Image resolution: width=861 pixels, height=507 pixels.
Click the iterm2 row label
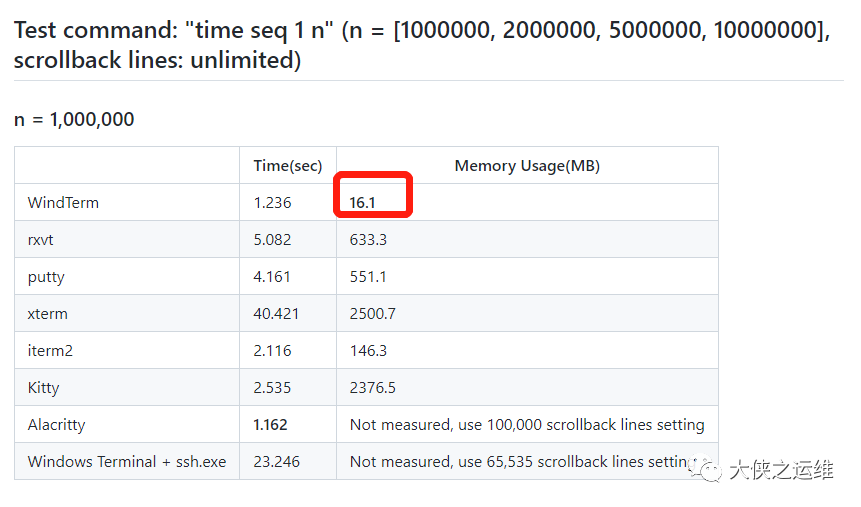pyautogui.click(x=50, y=350)
